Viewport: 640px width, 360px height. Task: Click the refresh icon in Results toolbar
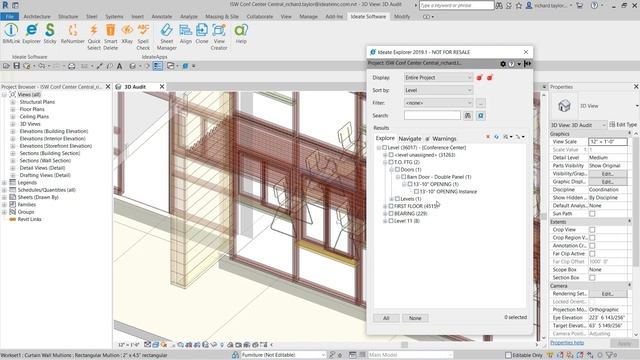[496, 137]
